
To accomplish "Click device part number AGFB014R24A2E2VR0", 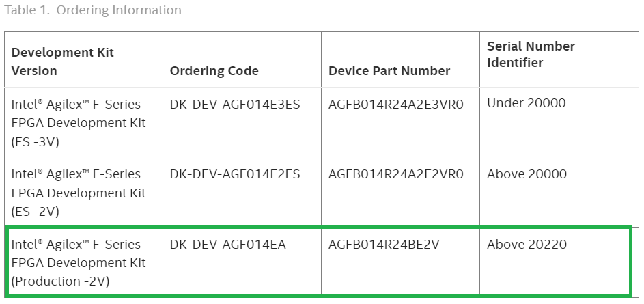I will (x=396, y=174).
